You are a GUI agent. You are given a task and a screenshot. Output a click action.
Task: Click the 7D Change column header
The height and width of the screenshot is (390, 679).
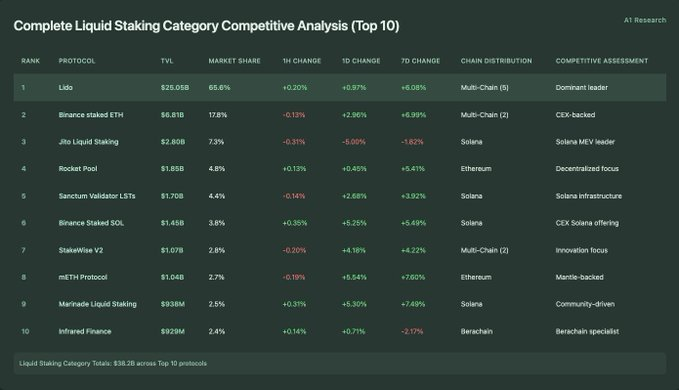(x=420, y=61)
